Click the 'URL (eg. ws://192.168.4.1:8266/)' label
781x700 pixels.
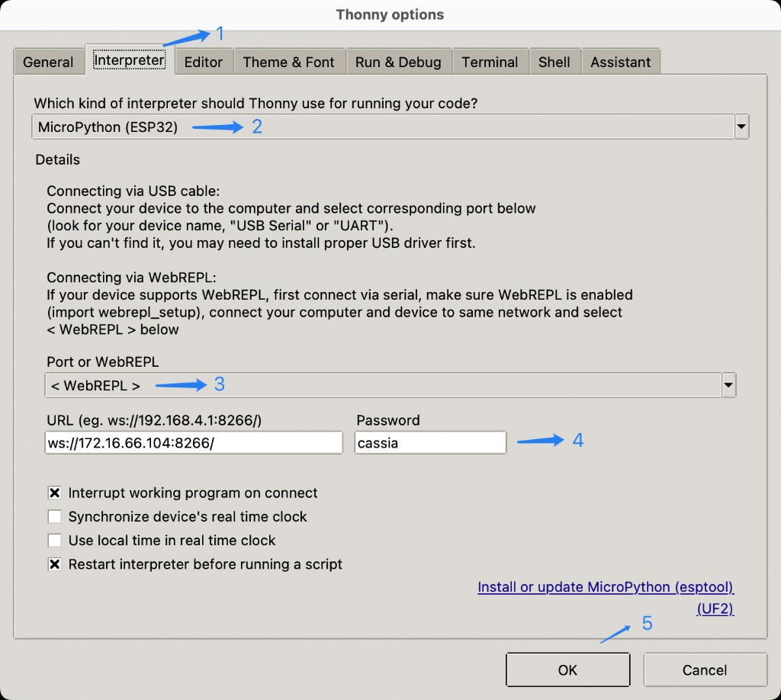point(154,421)
